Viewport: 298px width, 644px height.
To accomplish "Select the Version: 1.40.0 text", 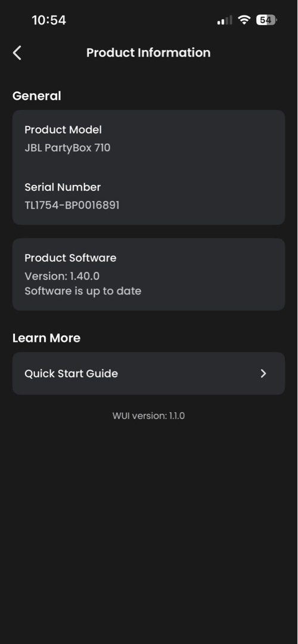I will point(62,275).
